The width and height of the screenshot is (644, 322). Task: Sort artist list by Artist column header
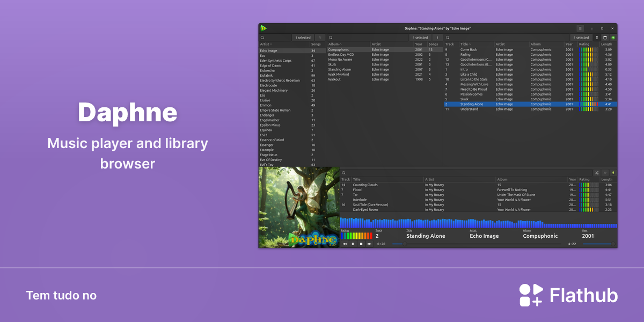pos(284,44)
